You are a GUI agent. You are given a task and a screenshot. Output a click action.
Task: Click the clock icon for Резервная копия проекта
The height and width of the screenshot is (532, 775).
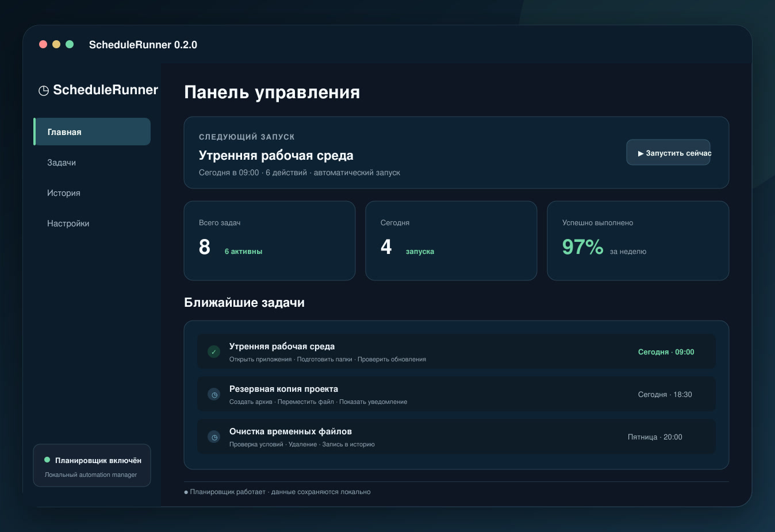pos(214,394)
